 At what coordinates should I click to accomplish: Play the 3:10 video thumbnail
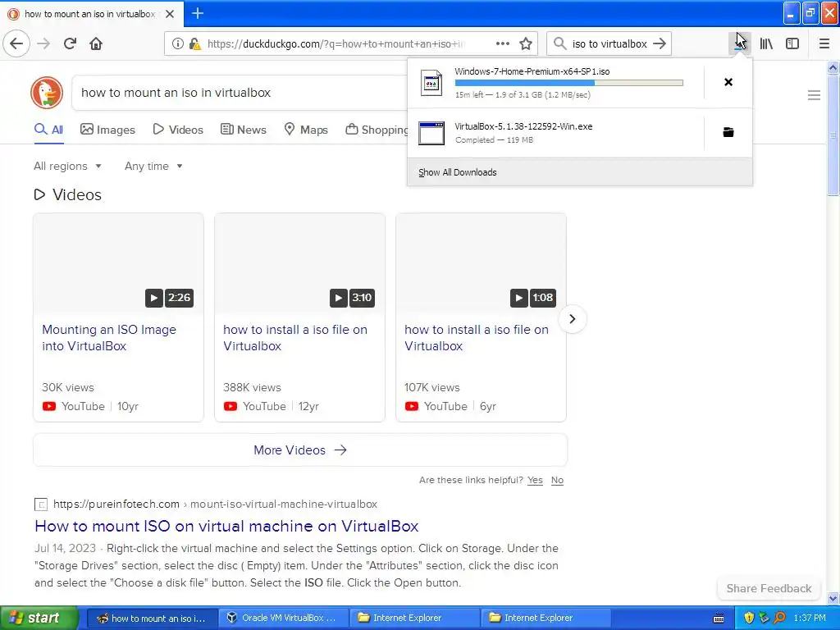299,263
